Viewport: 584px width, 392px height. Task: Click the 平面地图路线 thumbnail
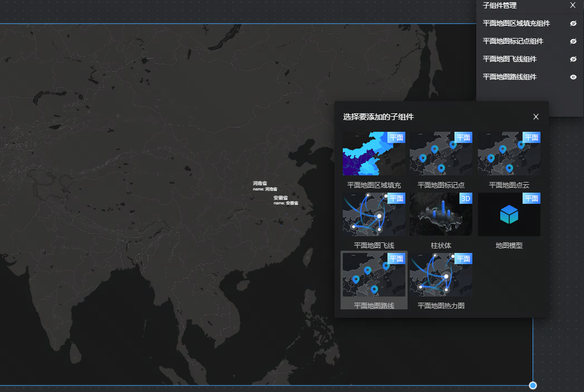tap(374, 274)
